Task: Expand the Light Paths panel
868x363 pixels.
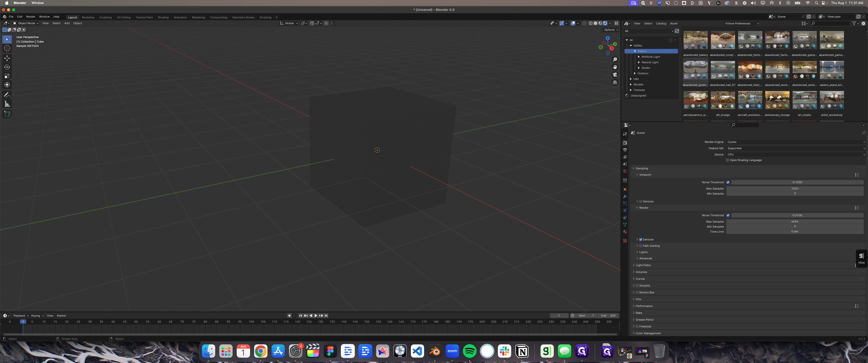Action: (x=748, y=265)
